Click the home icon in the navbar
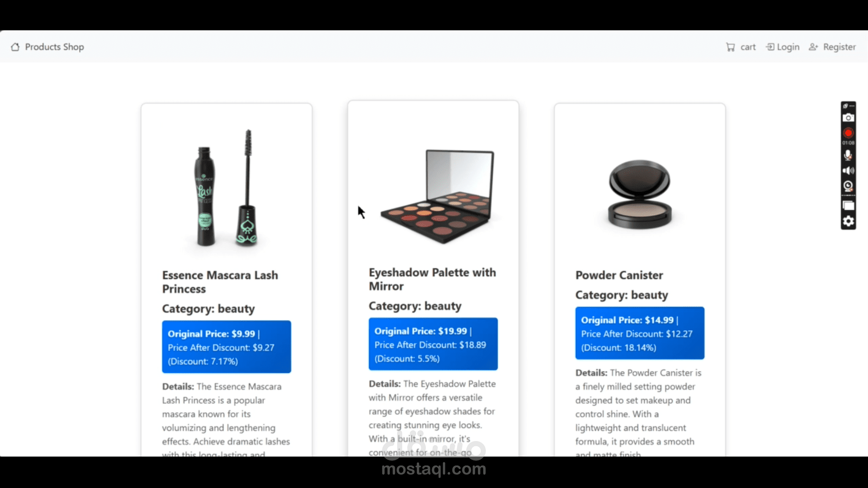This screenshot has width=868, height=488. click(x=15, y=47)
